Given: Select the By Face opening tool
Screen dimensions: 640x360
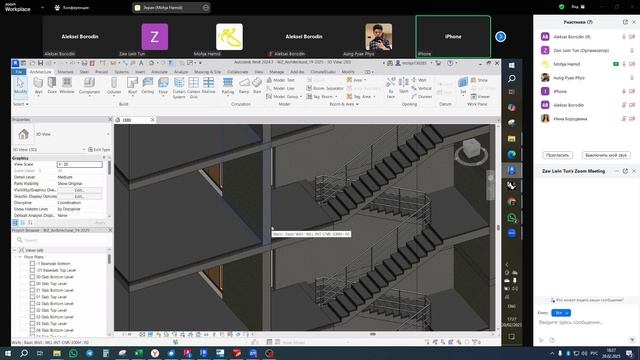Looking at the screenshot, I should [391, 88].
